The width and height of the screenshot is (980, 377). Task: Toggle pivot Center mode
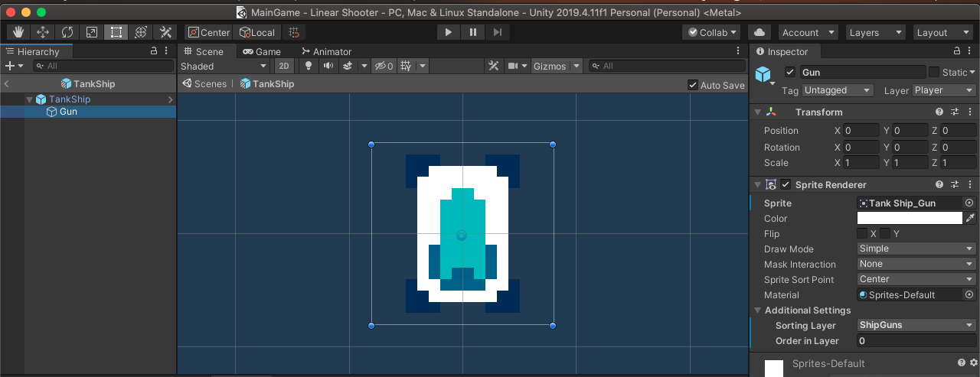pos(208,32)
